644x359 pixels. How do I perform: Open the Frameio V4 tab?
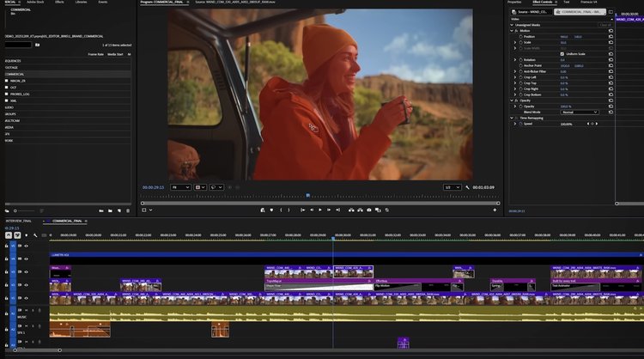(588, 2)
